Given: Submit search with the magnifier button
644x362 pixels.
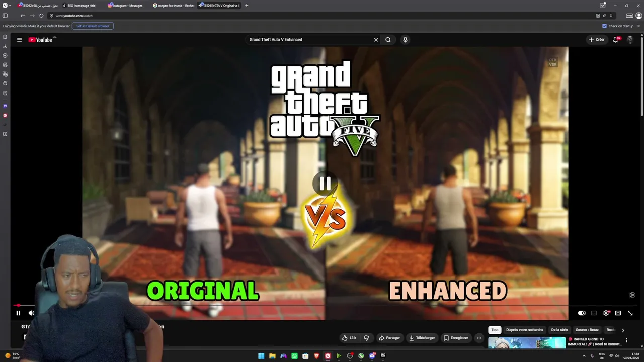Looking at the screenshot, I should (388, 40).
